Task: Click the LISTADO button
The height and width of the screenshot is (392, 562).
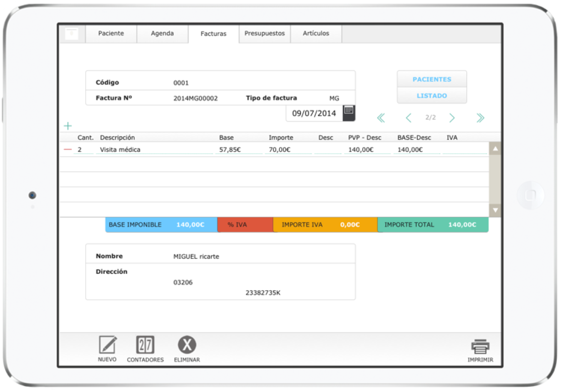Action: [432, 96]
